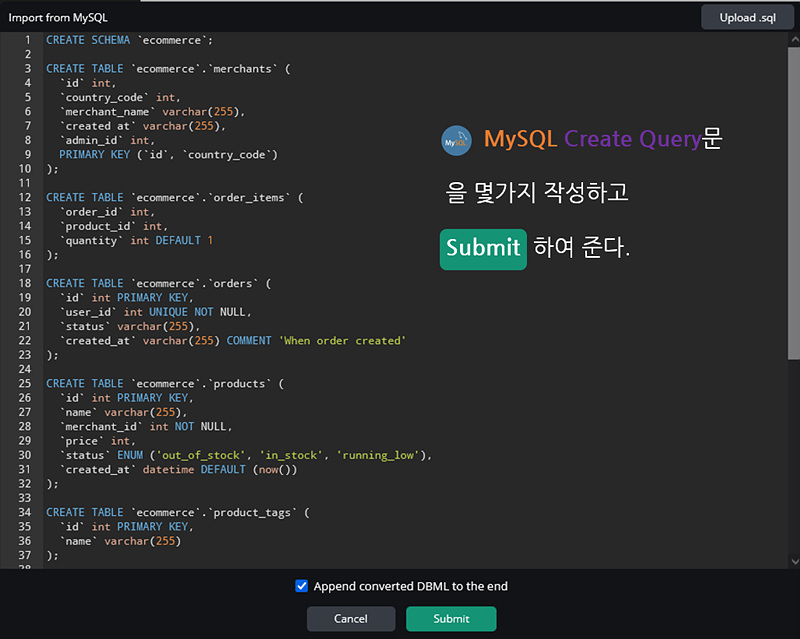
Task: Cancel the MySQL import dialog
Action: pos(351,619)
